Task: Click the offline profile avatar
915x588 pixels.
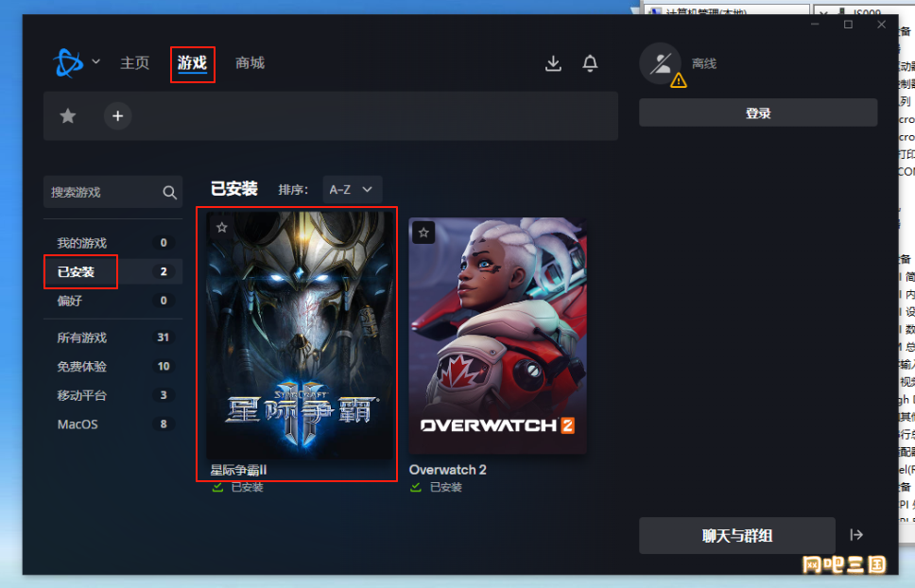Action: pyautogui.click(x=661, y=63)
